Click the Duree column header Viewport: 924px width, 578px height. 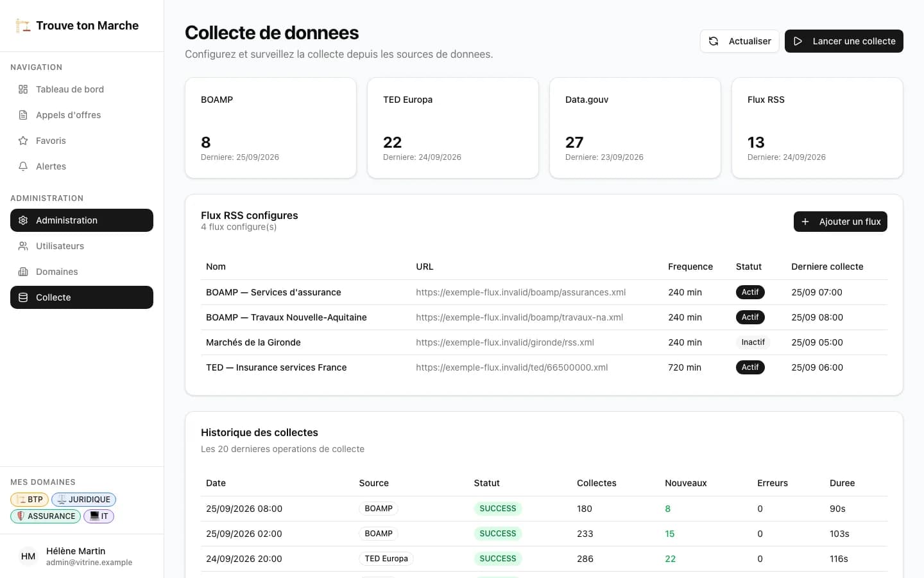(842, 483)
